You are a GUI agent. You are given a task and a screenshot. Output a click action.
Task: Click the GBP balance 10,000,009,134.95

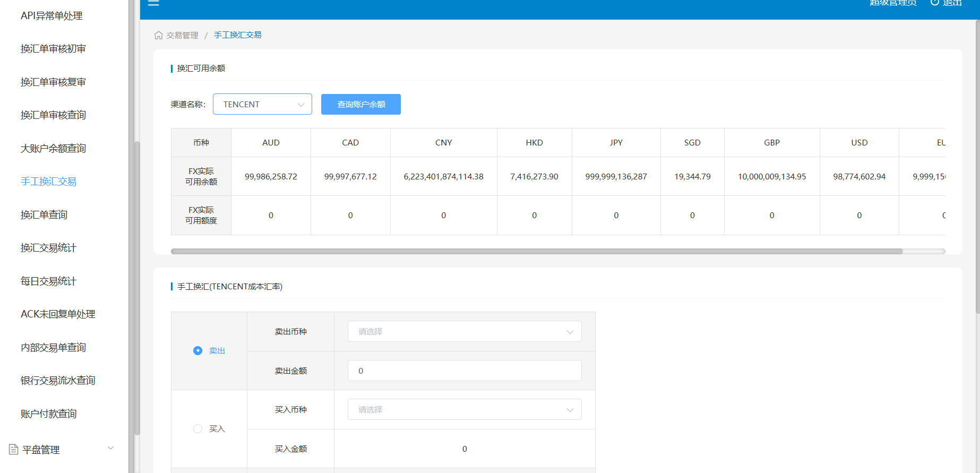[772, 177]
